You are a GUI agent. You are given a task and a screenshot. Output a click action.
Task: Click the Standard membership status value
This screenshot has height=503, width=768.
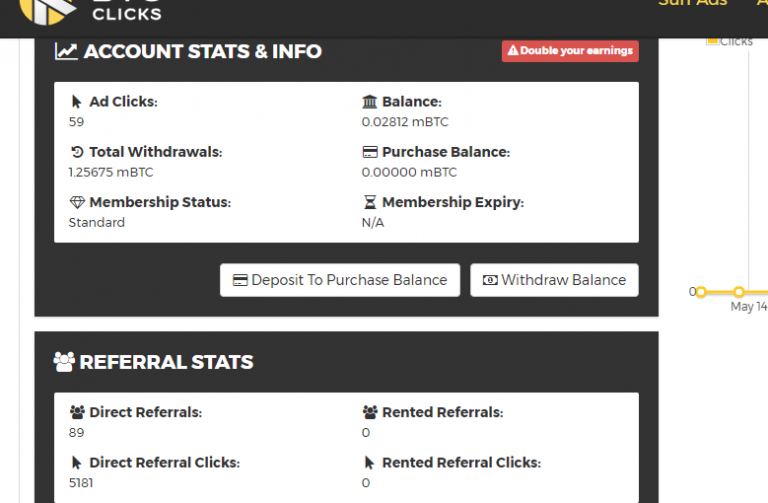(97, 222)
